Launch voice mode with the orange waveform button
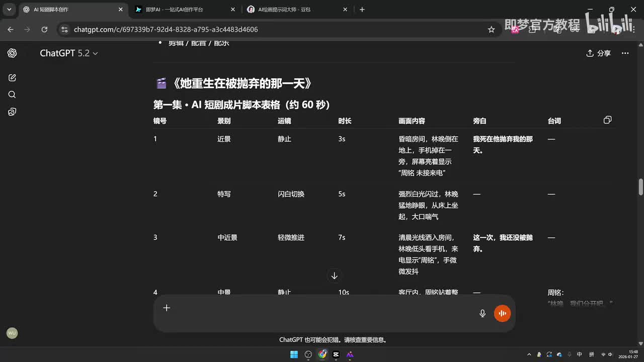 click(x=502, y=313)
